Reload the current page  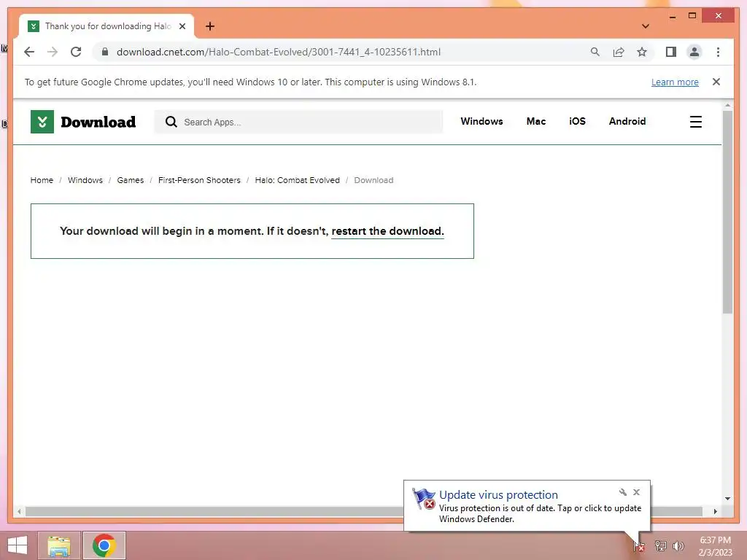76,52
